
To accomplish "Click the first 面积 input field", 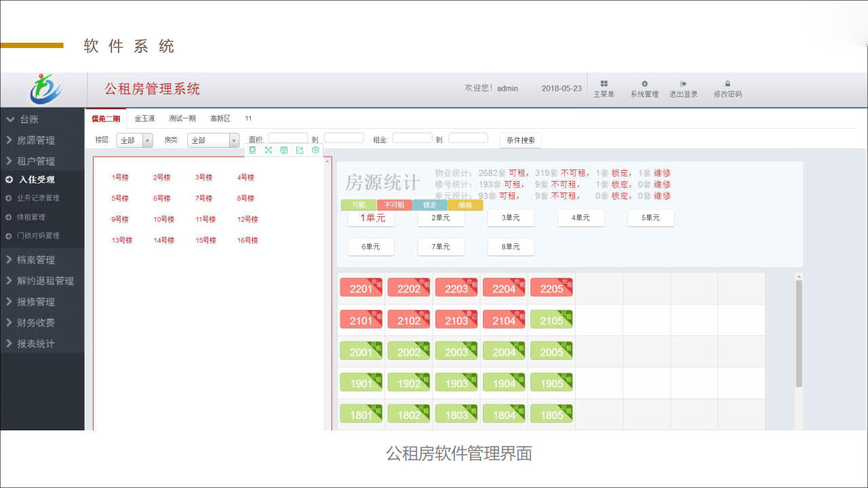I will [288, 138].
